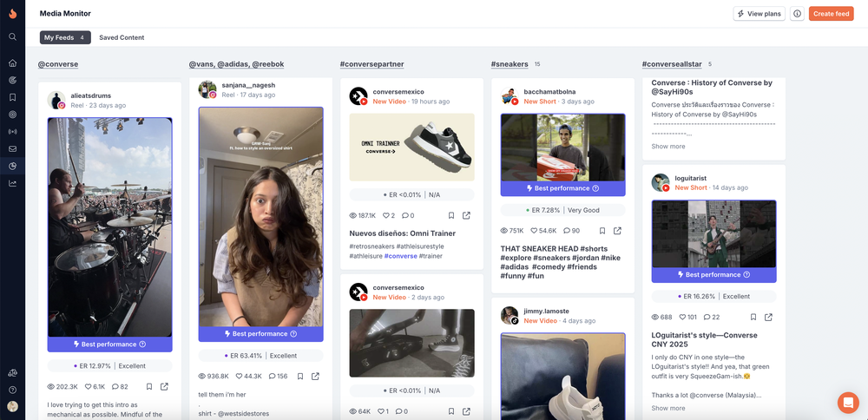Click the loguitarist username
Image resolution: width=868 pixels, height=420 pixels.
click(x=690, y=178)
